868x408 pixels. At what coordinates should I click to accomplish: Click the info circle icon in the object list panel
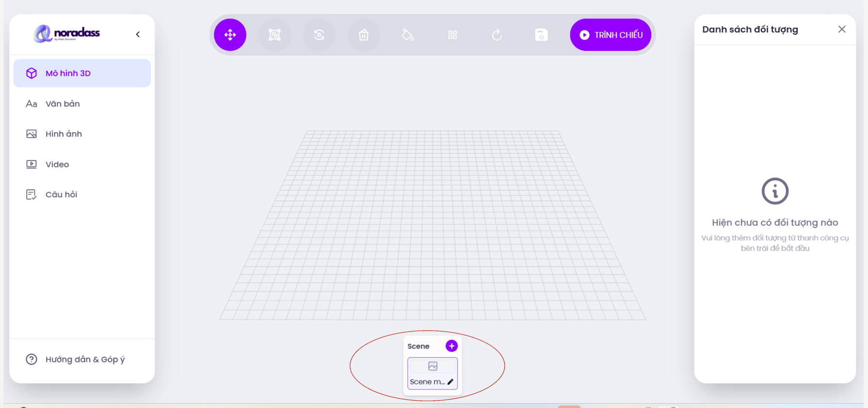775,191
